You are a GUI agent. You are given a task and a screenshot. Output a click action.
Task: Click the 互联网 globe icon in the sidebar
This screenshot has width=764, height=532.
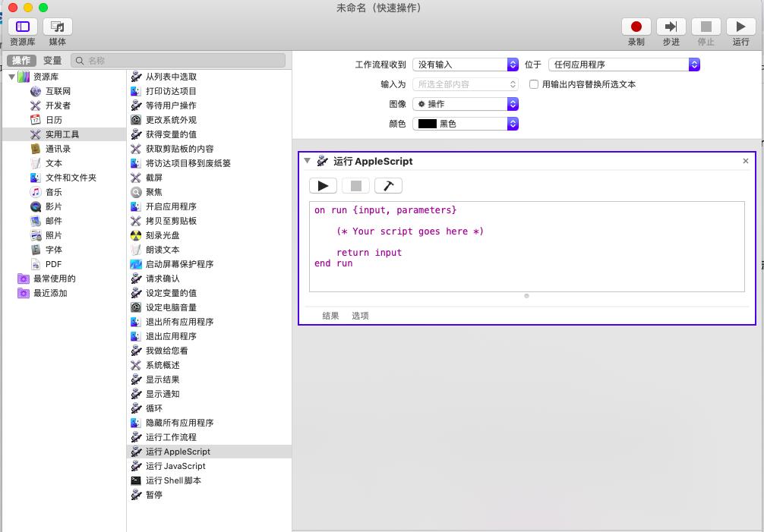[x=35, y=90]
